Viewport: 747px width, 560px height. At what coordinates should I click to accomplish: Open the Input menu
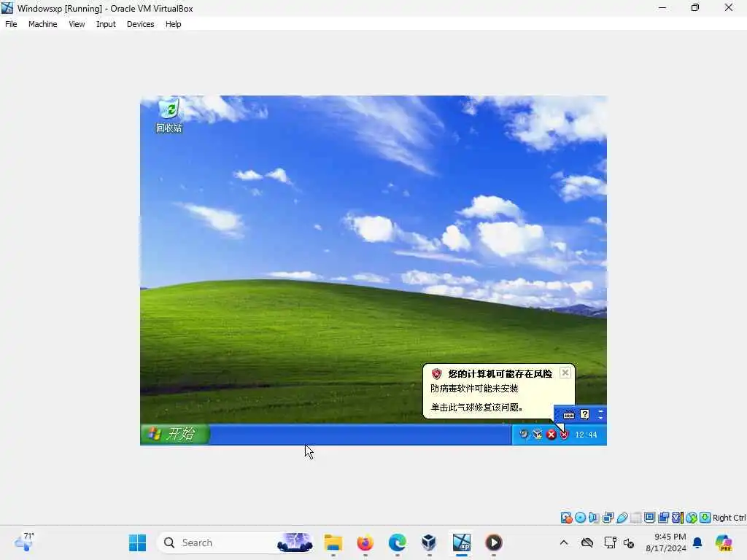point(106,24)
